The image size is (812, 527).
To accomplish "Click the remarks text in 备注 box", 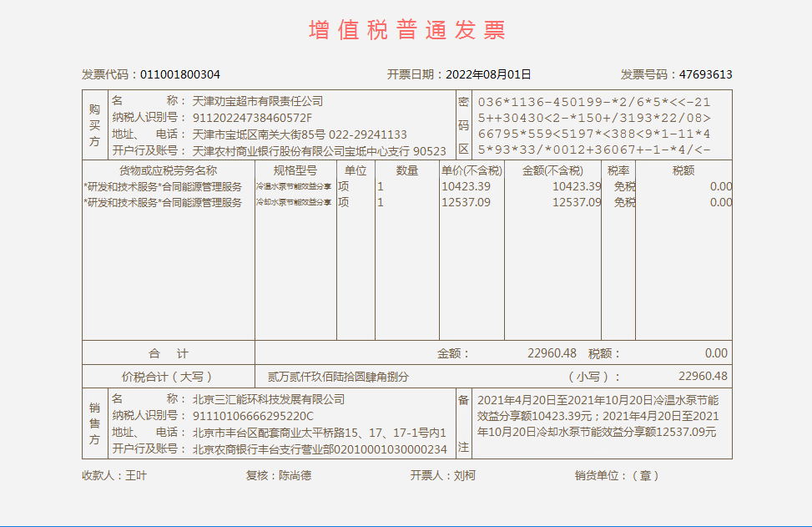I will pos(597,416).
